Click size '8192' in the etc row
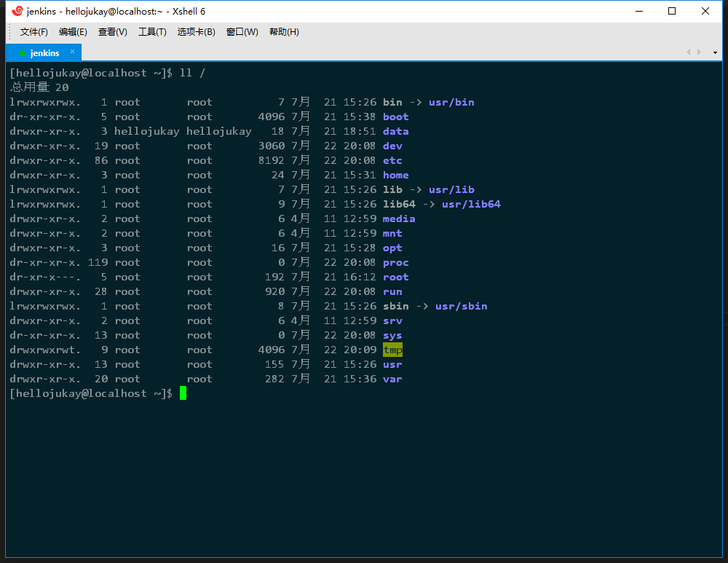 point(271,160)
